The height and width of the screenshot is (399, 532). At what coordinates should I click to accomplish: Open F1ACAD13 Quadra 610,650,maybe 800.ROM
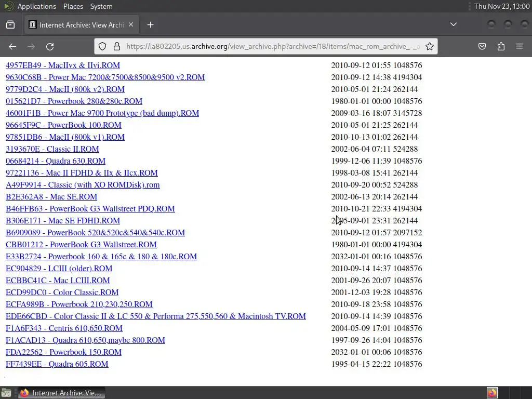(86, 340)
